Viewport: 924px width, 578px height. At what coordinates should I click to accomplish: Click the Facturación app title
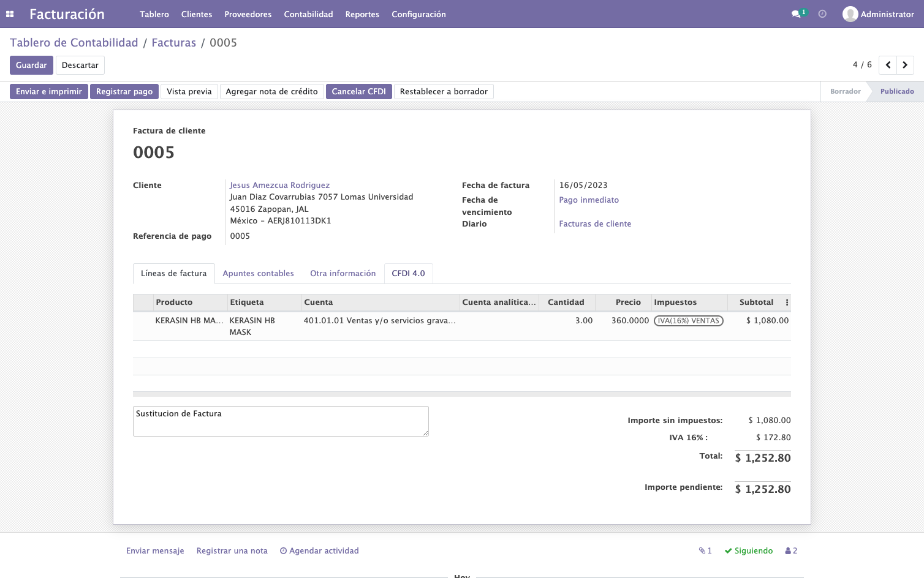[67, 14]
